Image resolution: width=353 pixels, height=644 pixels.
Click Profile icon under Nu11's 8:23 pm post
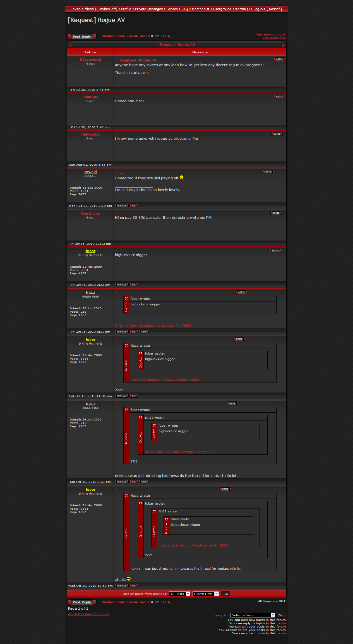pos(122,482)
